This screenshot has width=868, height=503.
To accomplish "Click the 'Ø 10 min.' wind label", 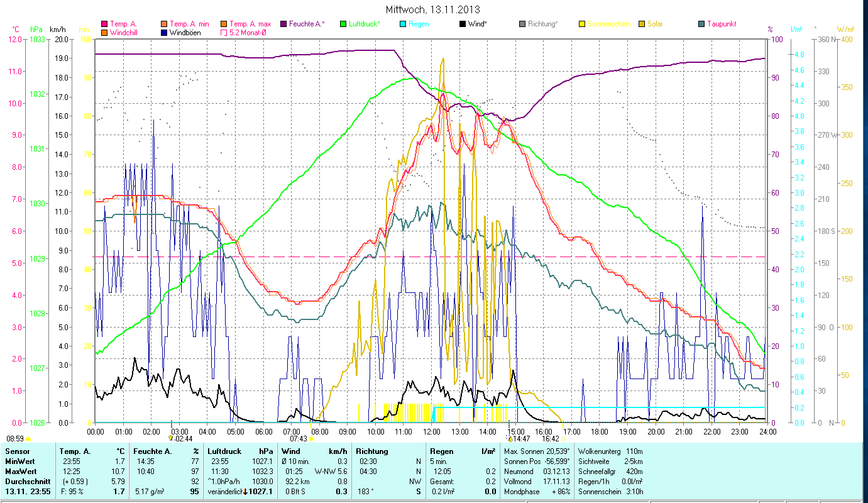I will [x=297, y=462].
